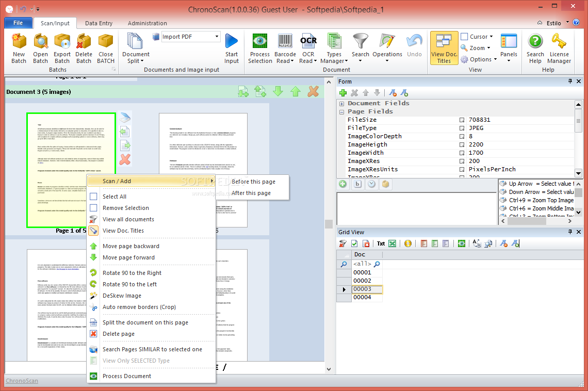Toggle the Select All checkbox menu item
Viewport: 588px width, 391px height.
[94, 197]
